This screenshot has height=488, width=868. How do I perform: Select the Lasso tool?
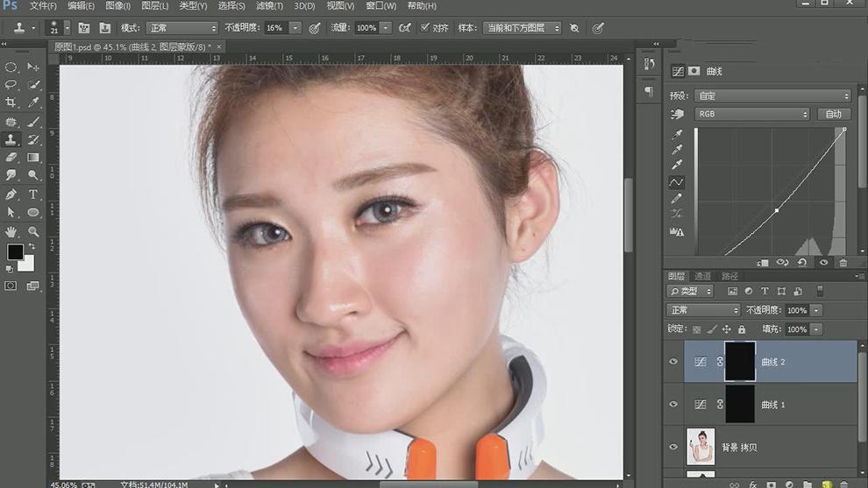tap(11, 85)
